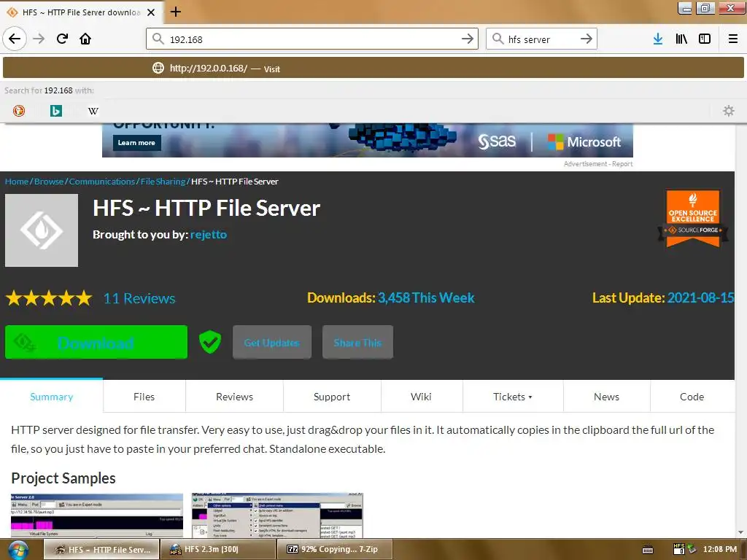Click the Advertisement - Report link
Image resolution: width=747 pixels, height=560 pixels.
(x=598, y=164)
